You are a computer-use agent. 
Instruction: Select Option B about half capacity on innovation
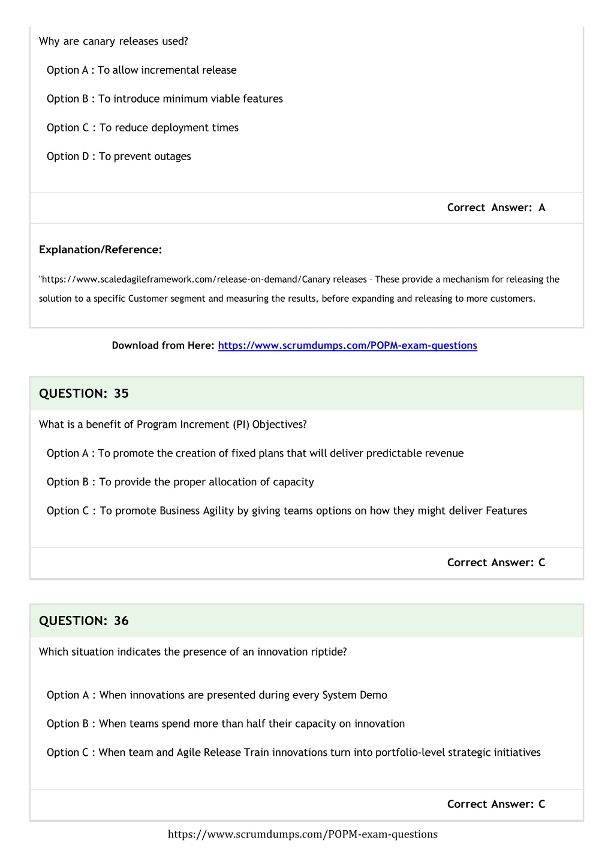226,724
